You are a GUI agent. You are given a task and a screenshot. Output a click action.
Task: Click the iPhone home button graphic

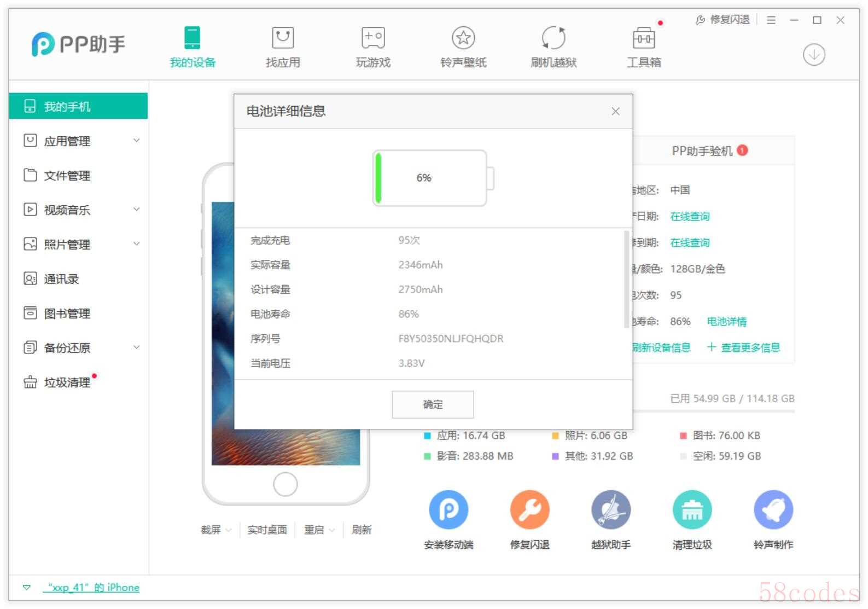tap(285, 484)
